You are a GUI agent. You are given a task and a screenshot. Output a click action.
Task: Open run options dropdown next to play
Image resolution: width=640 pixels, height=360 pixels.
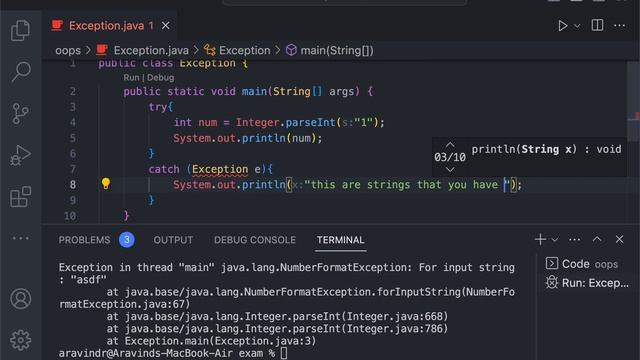pyautogui.click(x=577, y=26)
